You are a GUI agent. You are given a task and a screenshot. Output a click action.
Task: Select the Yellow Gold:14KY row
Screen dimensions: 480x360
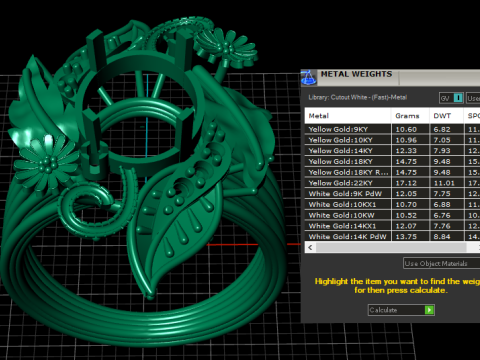(392, 151)
